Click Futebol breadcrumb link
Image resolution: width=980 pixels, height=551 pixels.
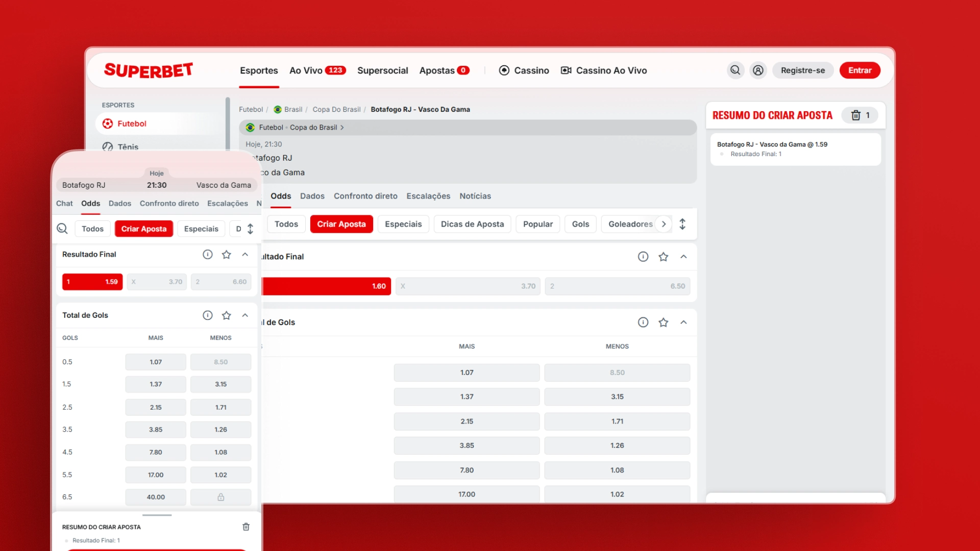tap(251, 110)
